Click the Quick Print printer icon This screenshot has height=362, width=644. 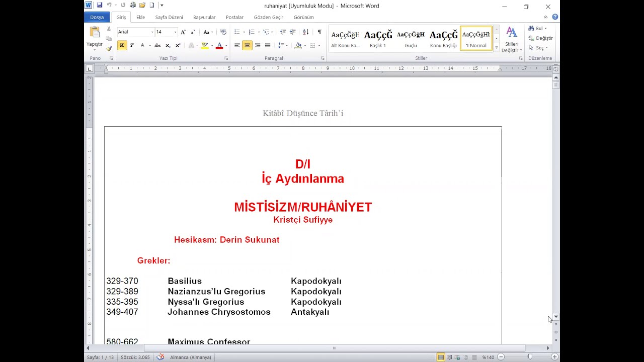tap(133, 5)
